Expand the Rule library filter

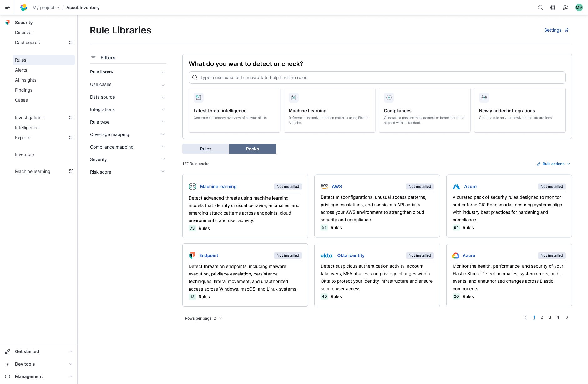point(128,72)
